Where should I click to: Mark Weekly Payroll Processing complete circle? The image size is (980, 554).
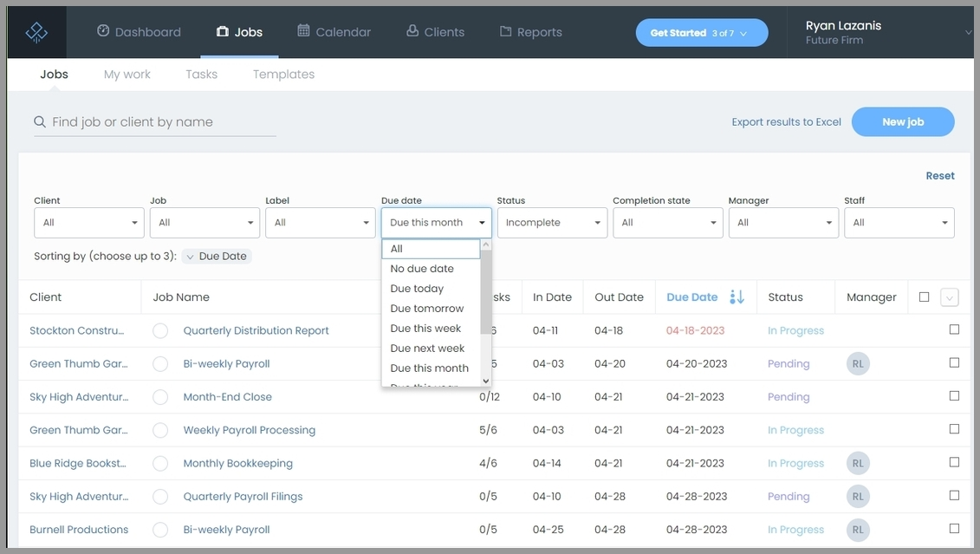click(x=160, y=430)
